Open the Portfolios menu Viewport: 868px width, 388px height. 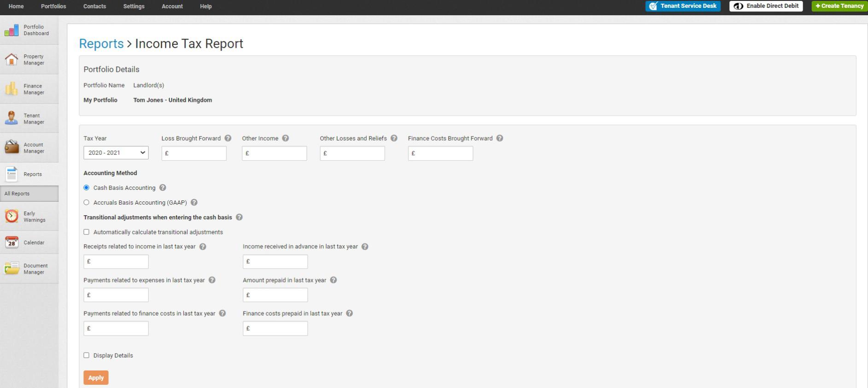53,6
